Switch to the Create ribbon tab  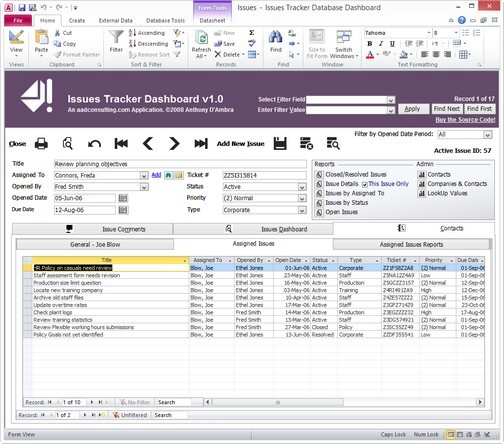tap(77, 20)
